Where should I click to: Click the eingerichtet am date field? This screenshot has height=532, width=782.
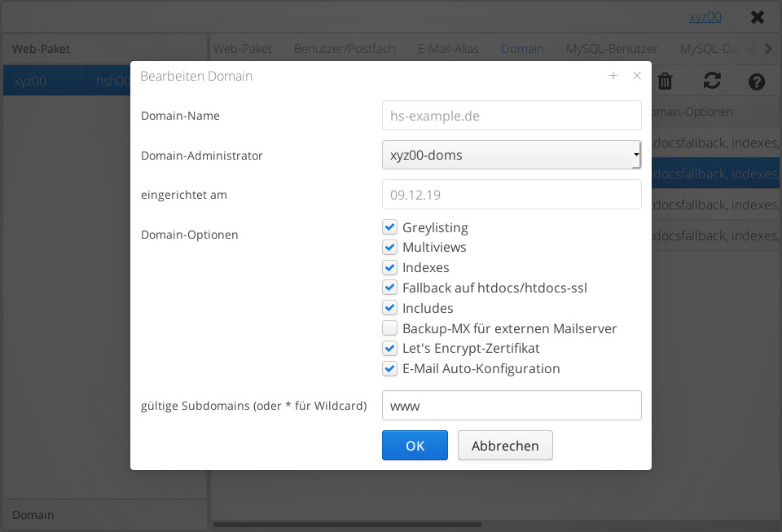pos(512,195)
